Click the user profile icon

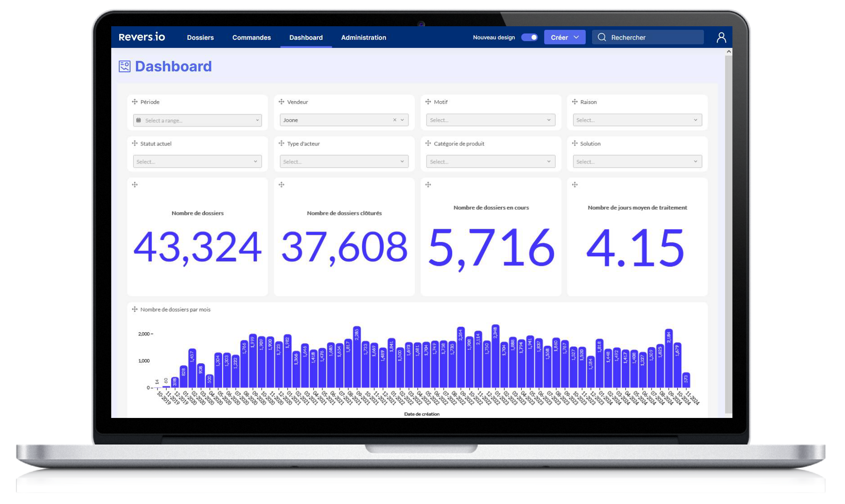[x=721, y=37]
